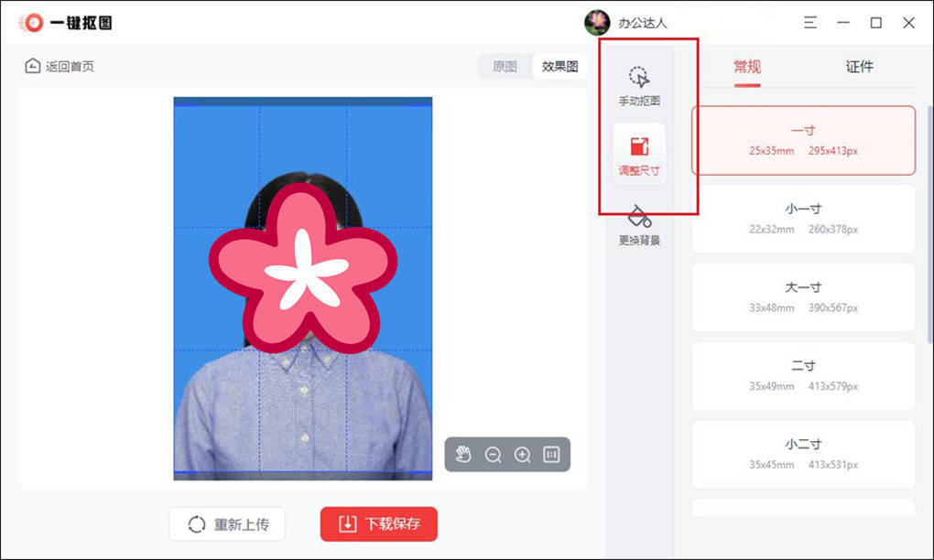Viewport: 934px width, 560px height.
Task: Select the hand pan tool below the photo
Action: click(x=463, y=453)
